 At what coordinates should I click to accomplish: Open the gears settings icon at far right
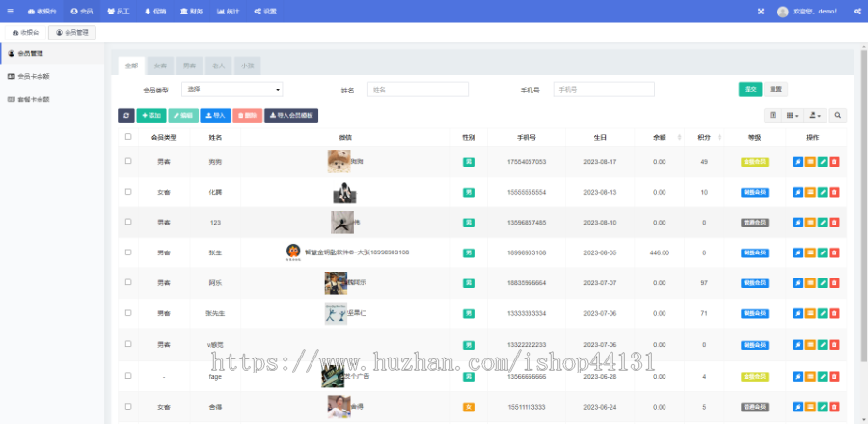click(x=857, y=11)
